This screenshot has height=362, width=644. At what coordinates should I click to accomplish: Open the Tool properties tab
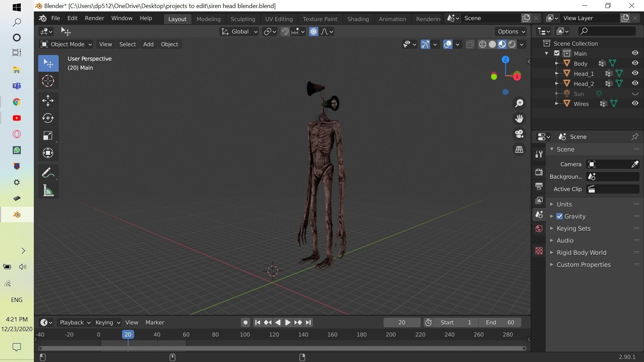(x=539, y=154)
